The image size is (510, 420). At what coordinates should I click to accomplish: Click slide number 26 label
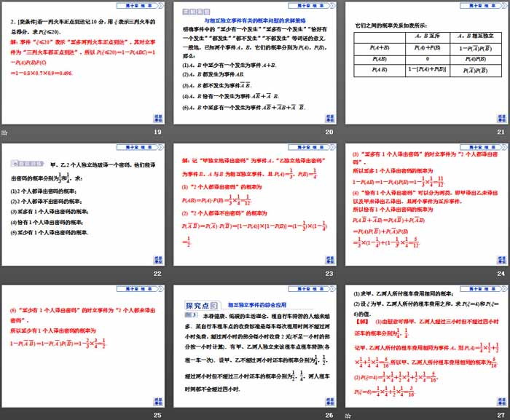coord(329,415)
